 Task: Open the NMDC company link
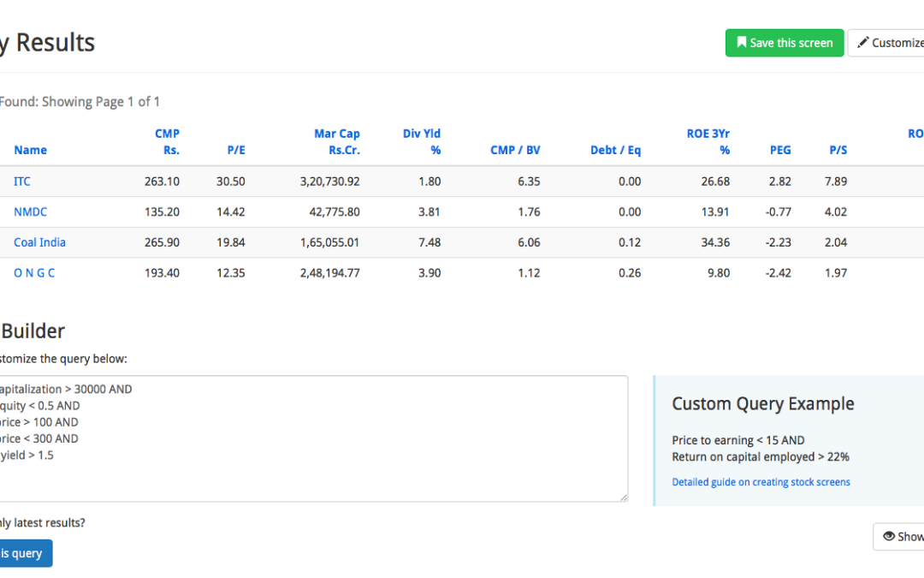click(30, 212)
